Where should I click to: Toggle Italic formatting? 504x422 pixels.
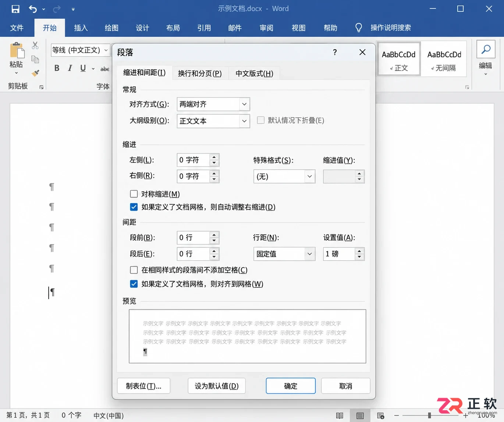click(70, 68)
